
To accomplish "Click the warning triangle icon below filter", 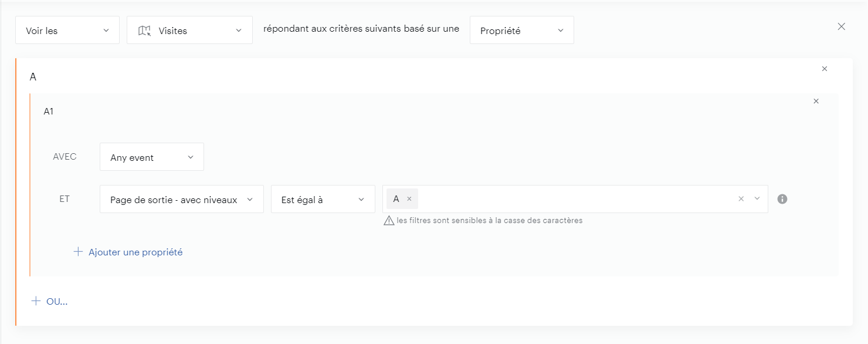I will click(388, 221).
